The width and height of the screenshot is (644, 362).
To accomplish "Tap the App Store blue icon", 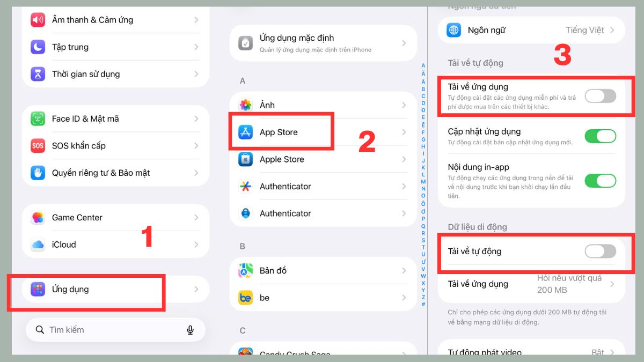I will pyautogui.click(x=246, y=132).
